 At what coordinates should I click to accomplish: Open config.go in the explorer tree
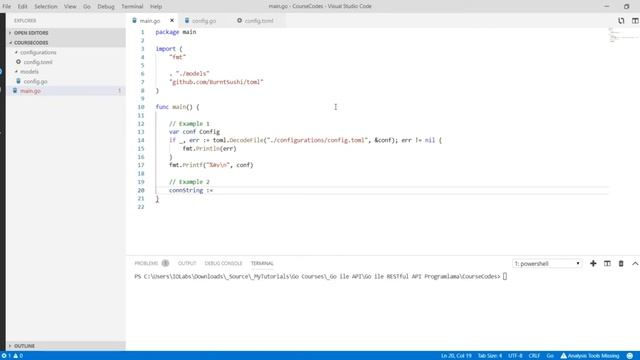(36, 81)
